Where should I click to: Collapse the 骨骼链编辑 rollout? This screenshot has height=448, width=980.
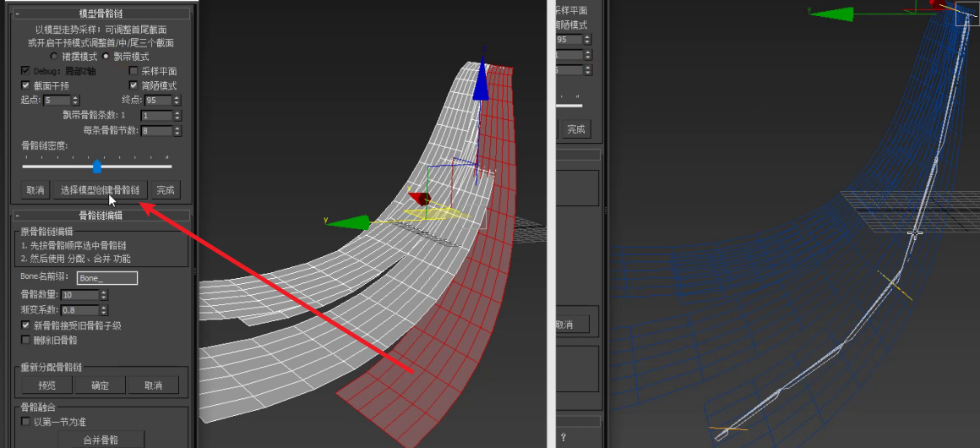click(16, 216)
